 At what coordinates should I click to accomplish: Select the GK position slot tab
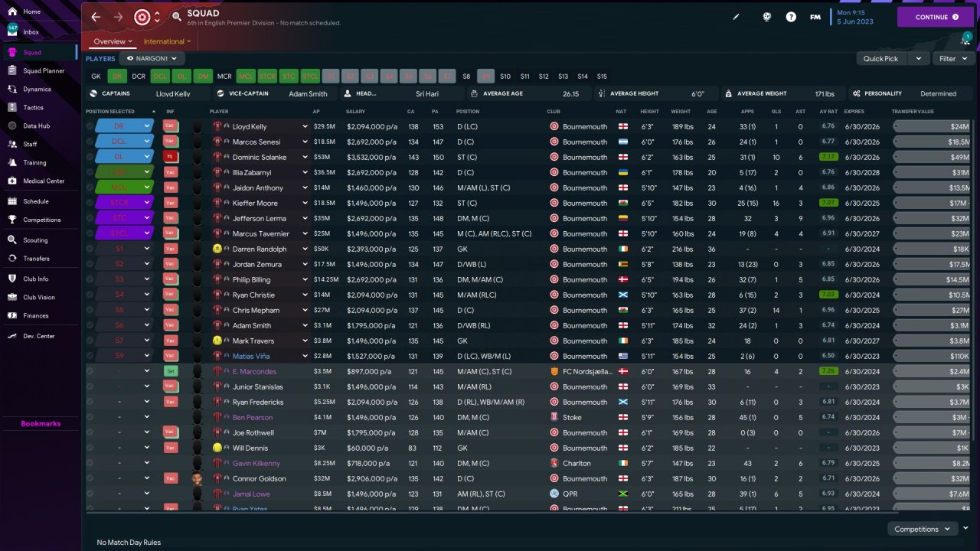tap(96, 77)
